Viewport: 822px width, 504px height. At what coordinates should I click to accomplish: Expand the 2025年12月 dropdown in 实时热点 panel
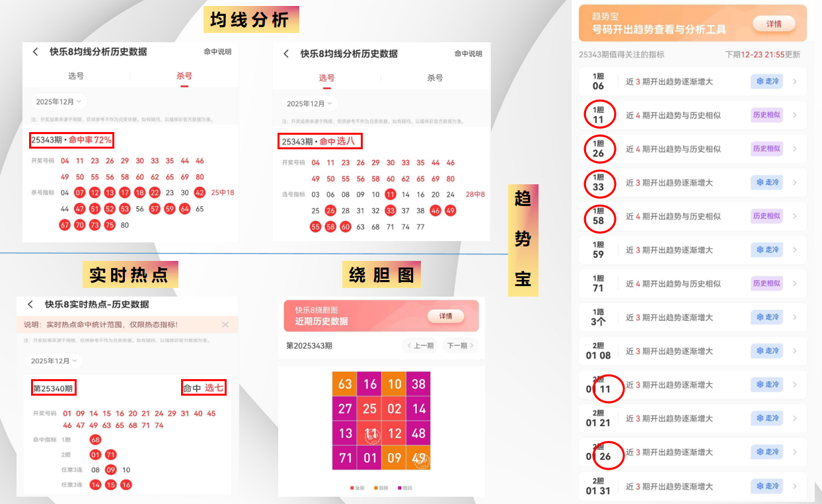pos(56,361)
